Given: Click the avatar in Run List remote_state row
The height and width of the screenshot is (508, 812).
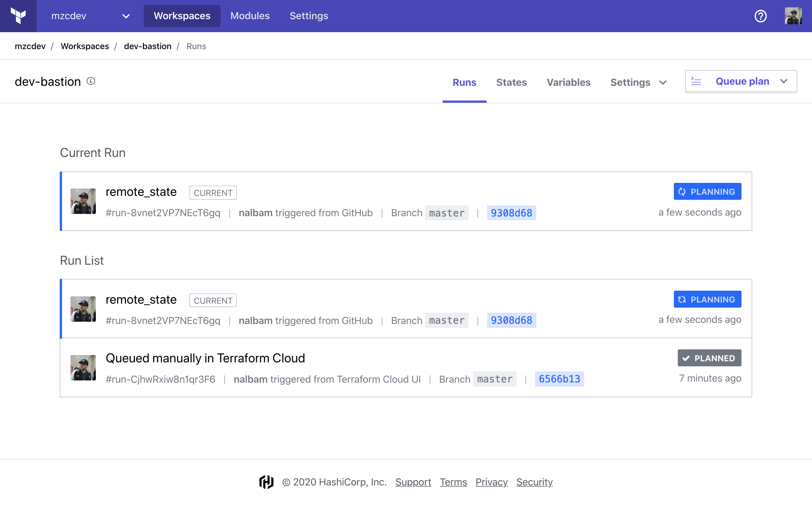Looking at the screenshot, I should [x=83, y=309].
